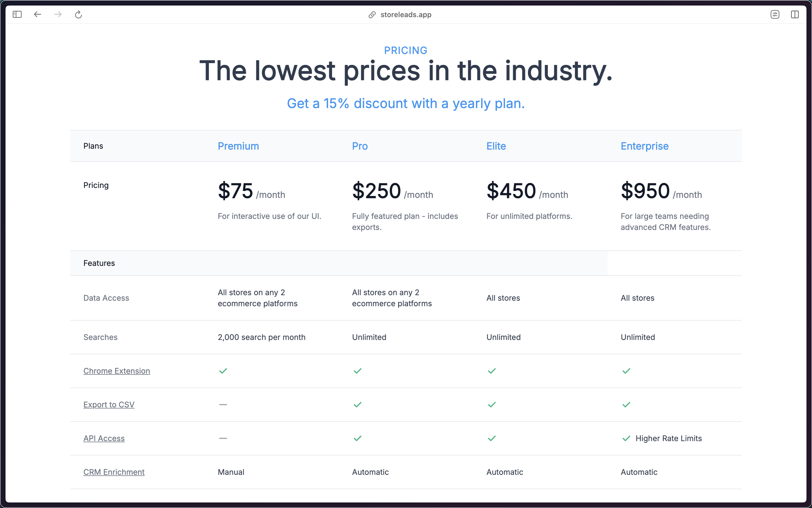Screen dimensions: 812x508
Task: Click the Enterprise API Access checkmark
Action: 626,438
